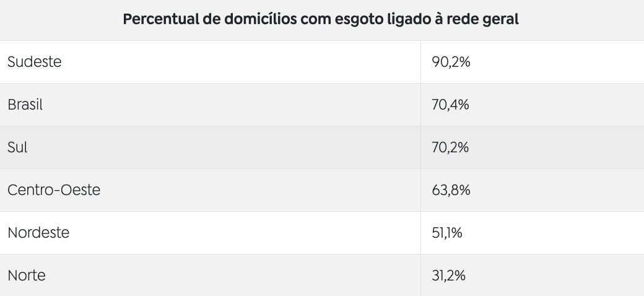Click the Sul region label
This screenshot has width=644, height=296.
(17, 147)
